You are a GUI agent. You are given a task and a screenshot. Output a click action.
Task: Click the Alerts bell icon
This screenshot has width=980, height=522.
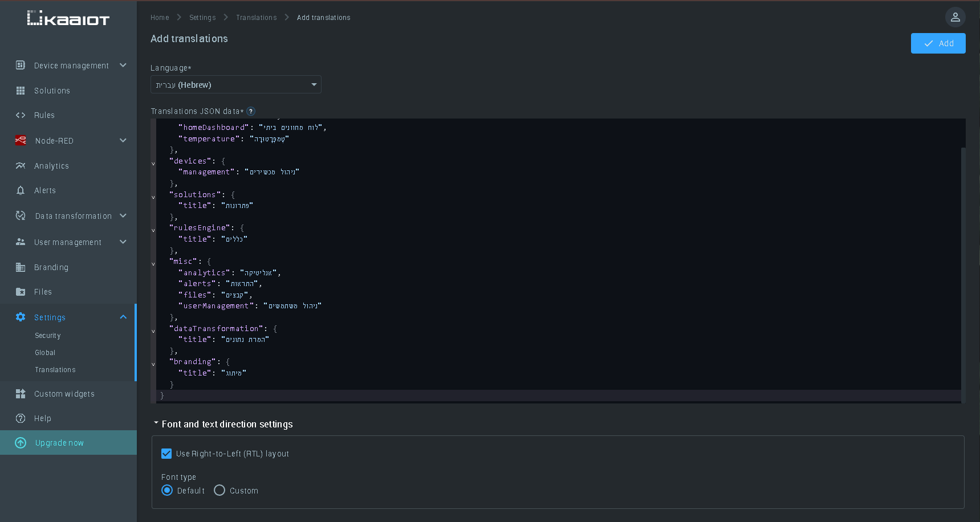pos(21,190)
